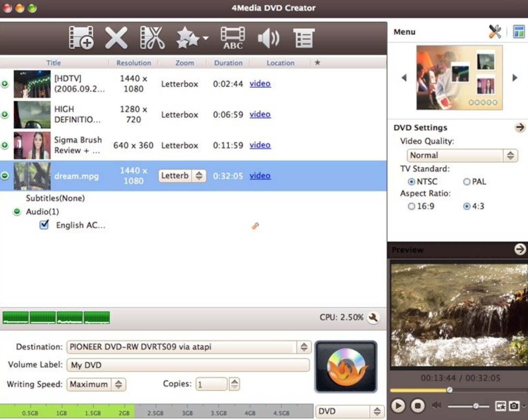Toggle the English AC... audio checkbox
Image resolution: width=528 pixels, height=420 pixels.
pos(44,224)
